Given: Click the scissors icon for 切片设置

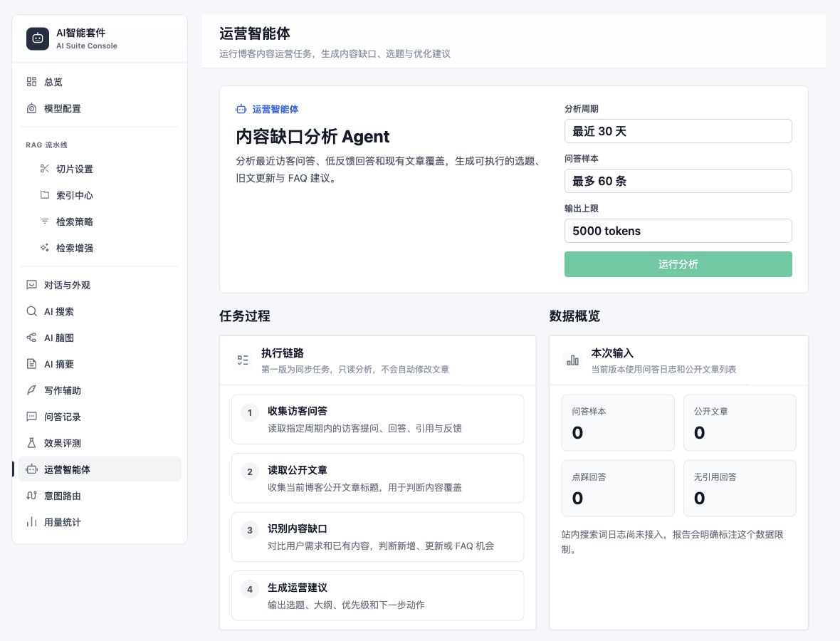Looking at the screenshot, I should [x=44, y=169].
